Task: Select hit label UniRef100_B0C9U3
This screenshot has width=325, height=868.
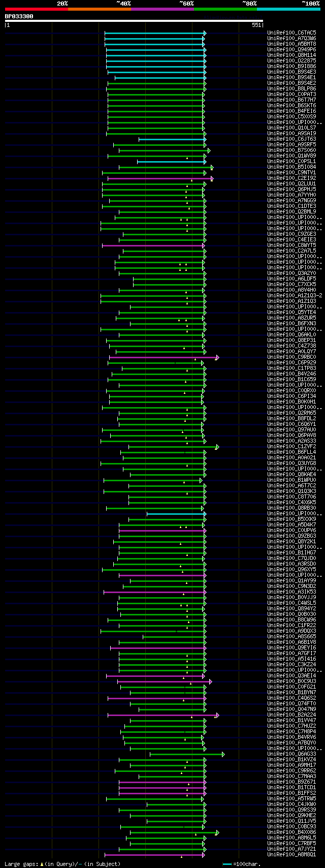Action: 291,681
